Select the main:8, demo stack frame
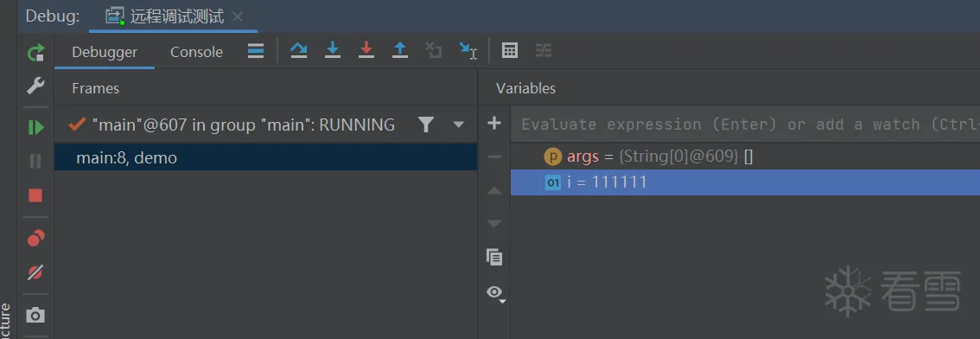Screen dimensions: 980x339 265,158
